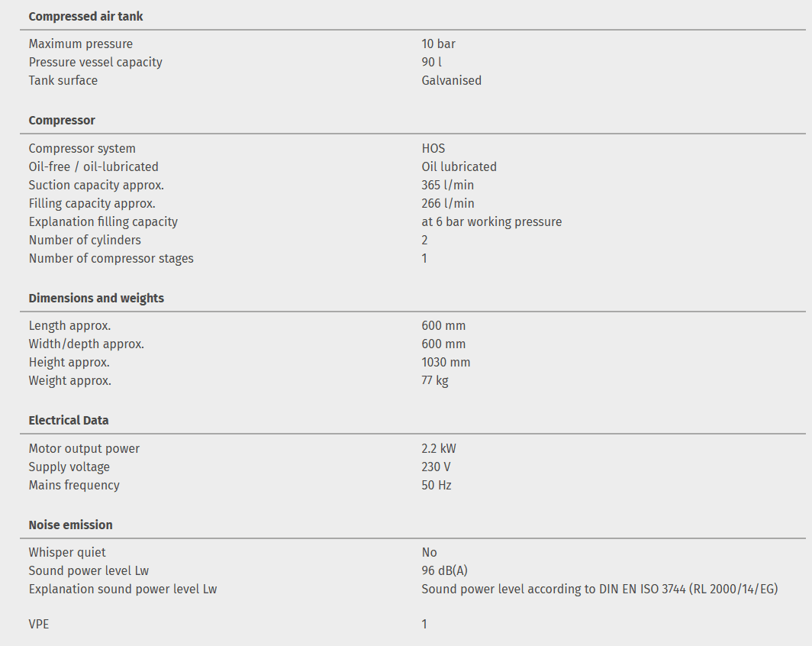Click the "Oil lubricated" value text
Image resolution: width=812 pixels, height=646 pixels.
(x=459, y=166)
